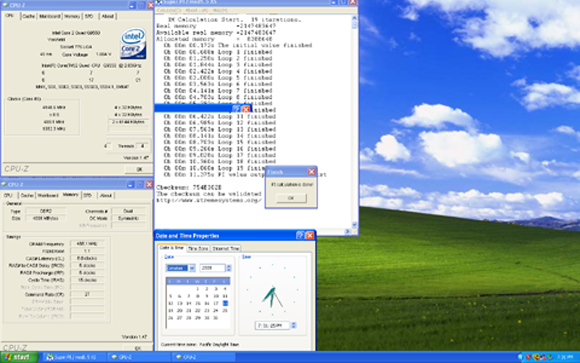Open network connection tray icon with red X
This screenshot has width=580, height=363.
(x=543, y=357)
